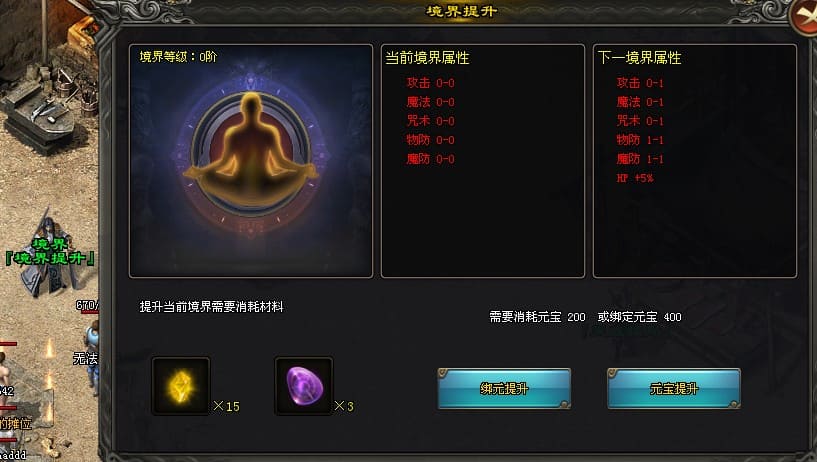817x462 pixels.
Task: Click the blacksmith anvil in the background
Action: pyautogui.click(x=39, y=117)
